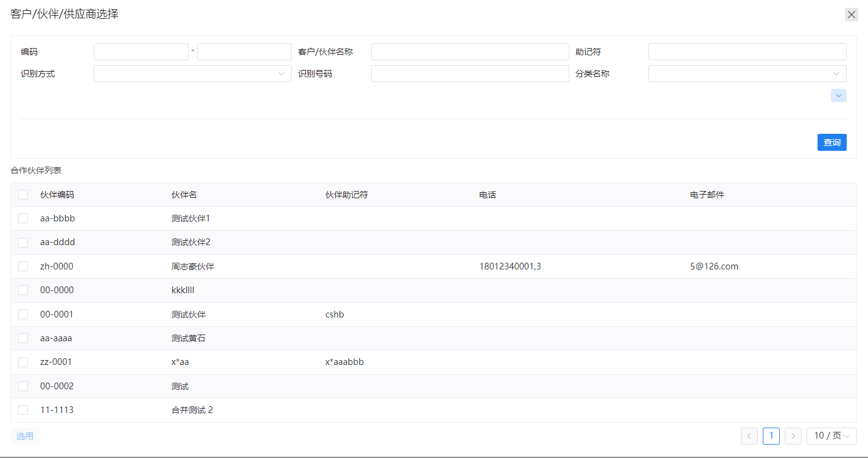This screenshot has width=868, height=458.
Task: Focus the 识别号码 input field
Action: click(x=470, y=74)
